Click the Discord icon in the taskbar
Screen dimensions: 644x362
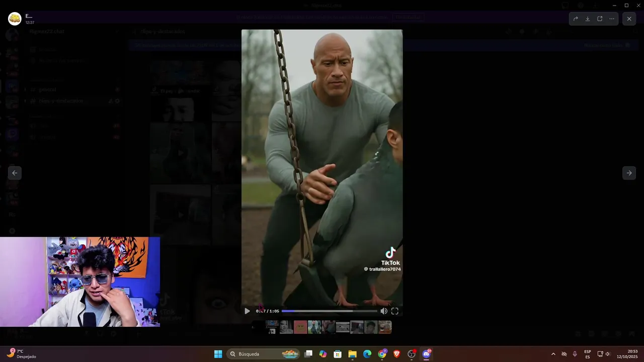tap(427, 354)
